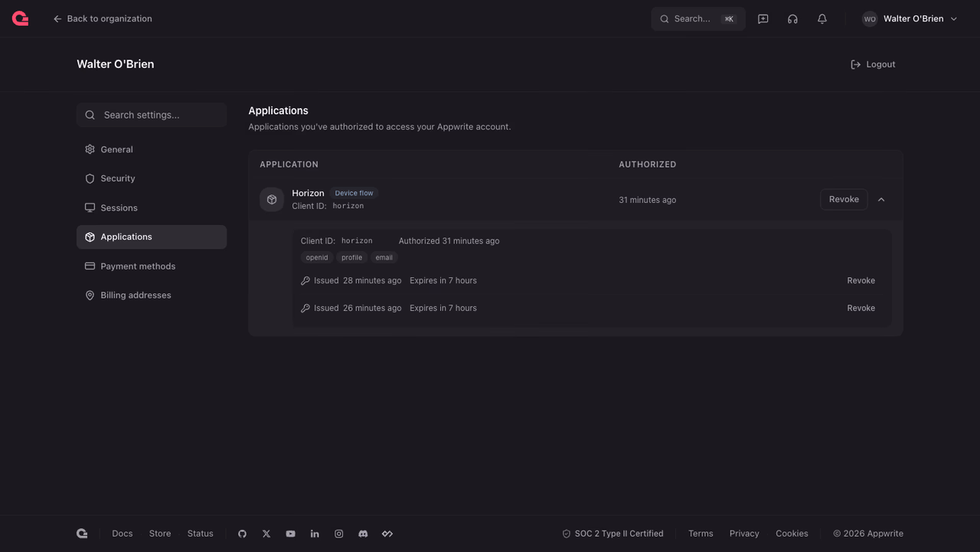
Task: Revoke the token issued 28 minutes ago
Action: [861, 281]
